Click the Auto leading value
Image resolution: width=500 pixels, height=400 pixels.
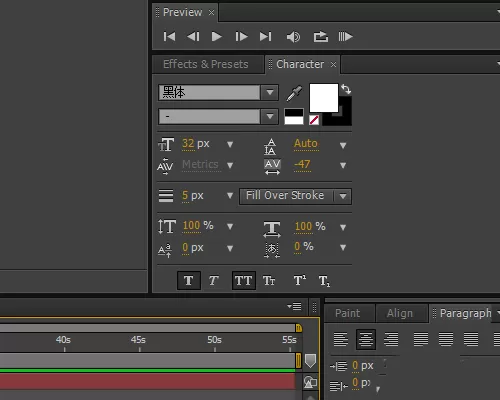click(306, 143)
